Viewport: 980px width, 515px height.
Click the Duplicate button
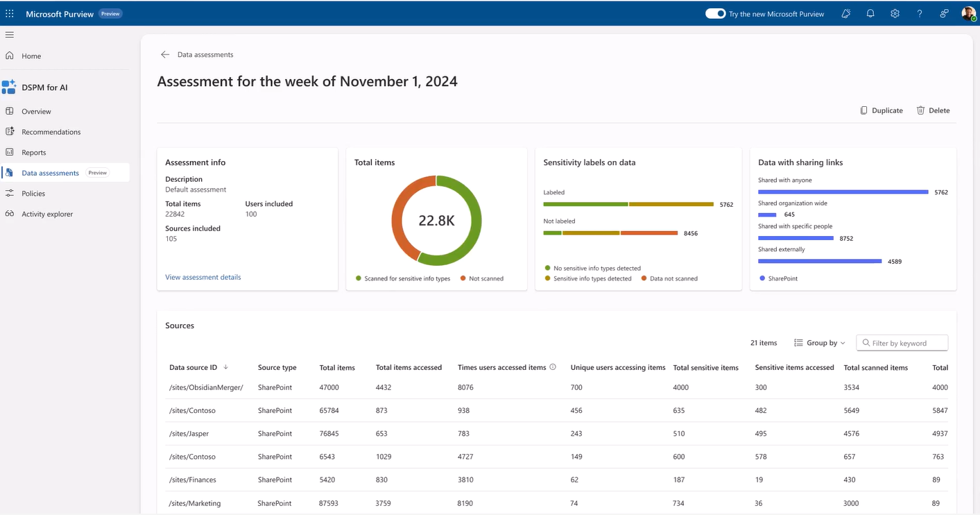pos(882,110)
